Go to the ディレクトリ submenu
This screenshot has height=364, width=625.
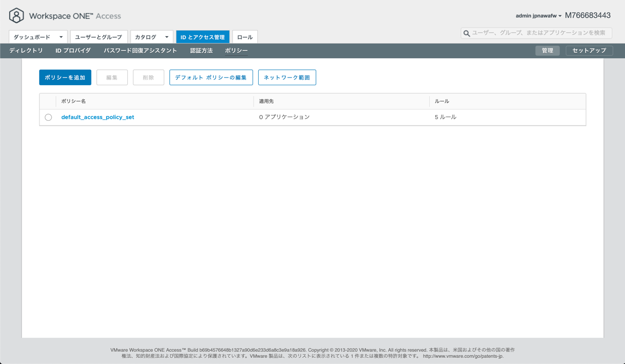(26, 51)
